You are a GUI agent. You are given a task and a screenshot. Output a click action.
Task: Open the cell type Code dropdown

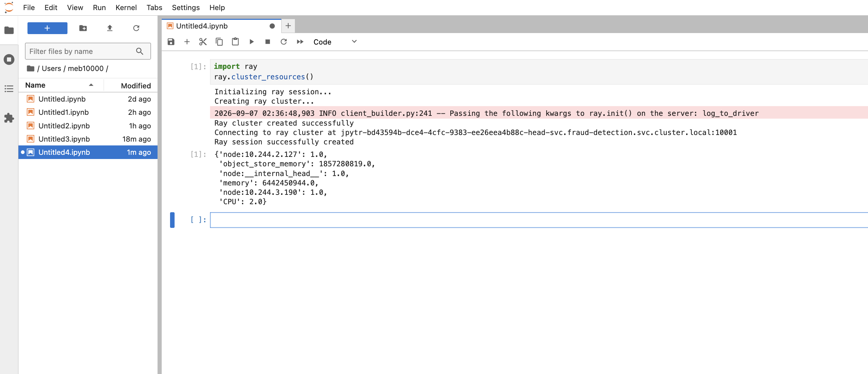click(335, 42)
